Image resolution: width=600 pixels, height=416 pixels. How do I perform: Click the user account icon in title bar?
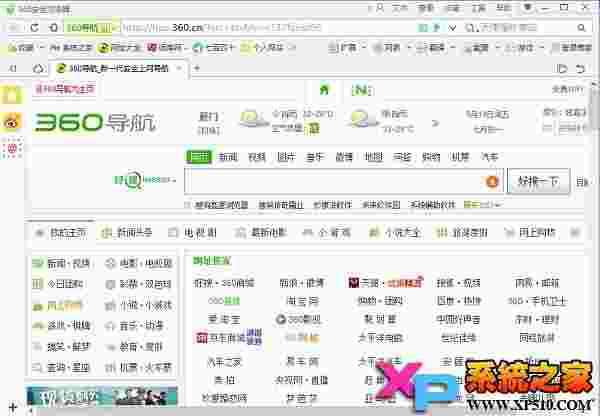(x=380, y=8)
